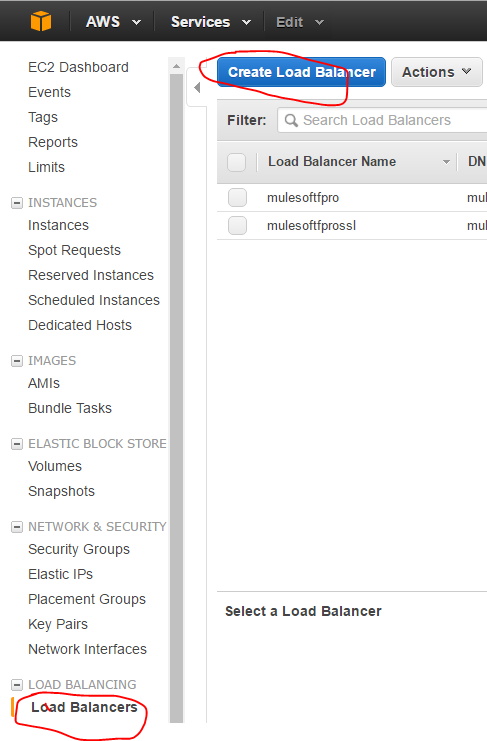This screenshot has height=741, width=487.
Task: Open Volumes page
Action: (x=55, y=466)
